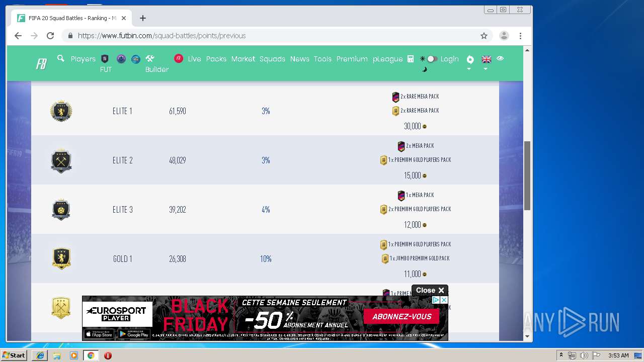The height and width of the screenshot is (362, 644).
Task: Select the ELITE 2 rank text
Action: (123, 160)
